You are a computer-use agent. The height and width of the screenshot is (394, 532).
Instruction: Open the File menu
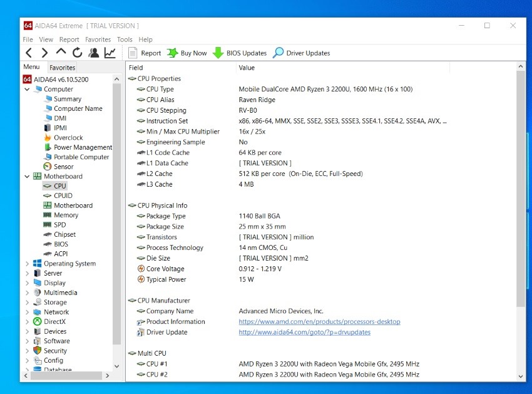tap(28, 39)
